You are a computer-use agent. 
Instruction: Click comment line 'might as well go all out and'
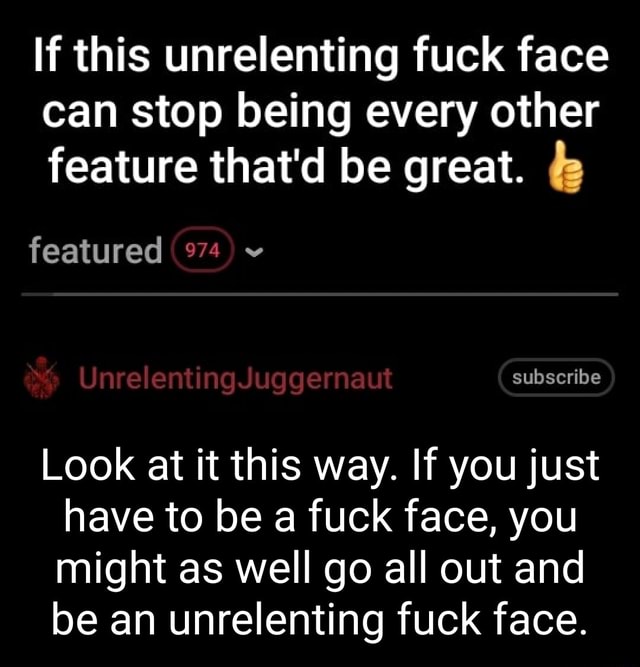(x=320, y=570)
